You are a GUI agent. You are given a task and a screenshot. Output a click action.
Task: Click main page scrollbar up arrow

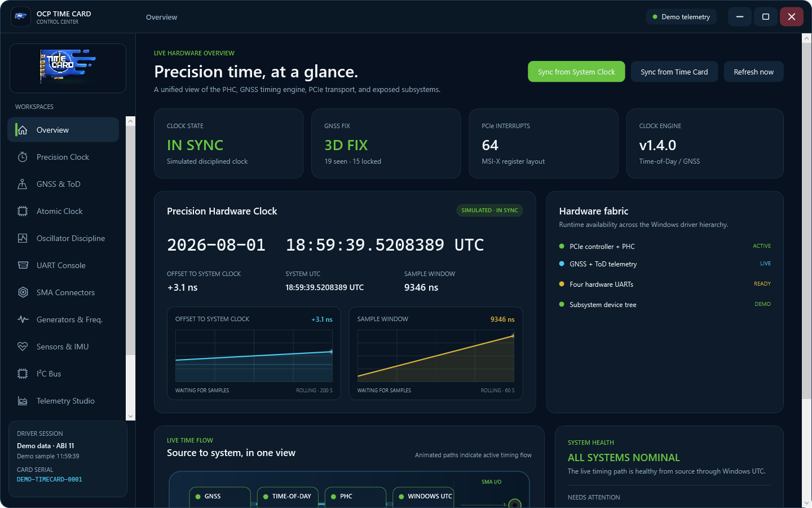pos(806,38)
